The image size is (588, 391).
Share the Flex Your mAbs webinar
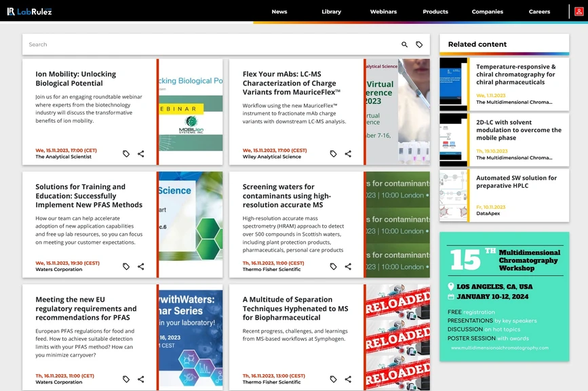pyautogui.click(x=348, y=154)
